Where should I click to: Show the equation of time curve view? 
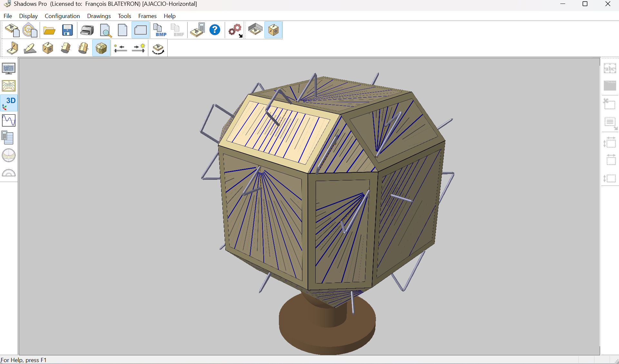tap(9, 120)
